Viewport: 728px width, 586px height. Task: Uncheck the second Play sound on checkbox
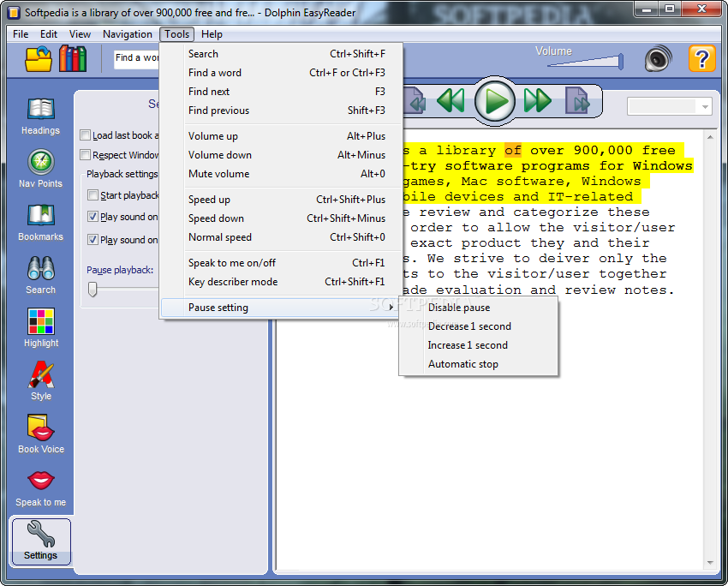[92, 240]
